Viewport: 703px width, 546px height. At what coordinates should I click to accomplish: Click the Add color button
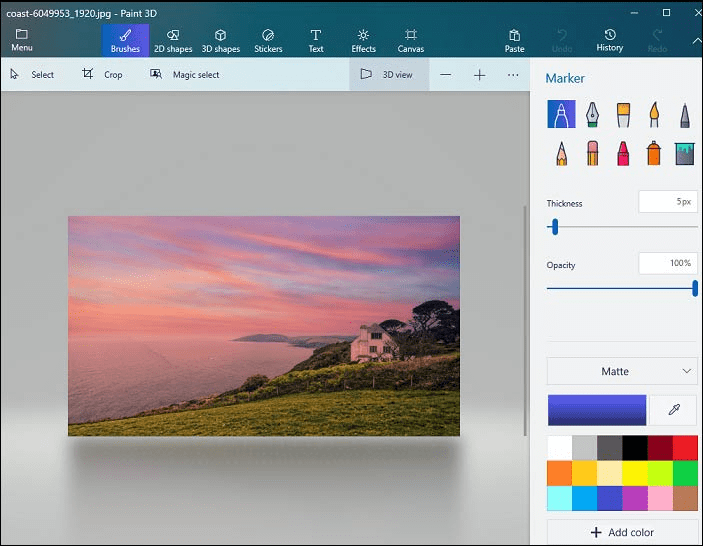click(622, 532)
